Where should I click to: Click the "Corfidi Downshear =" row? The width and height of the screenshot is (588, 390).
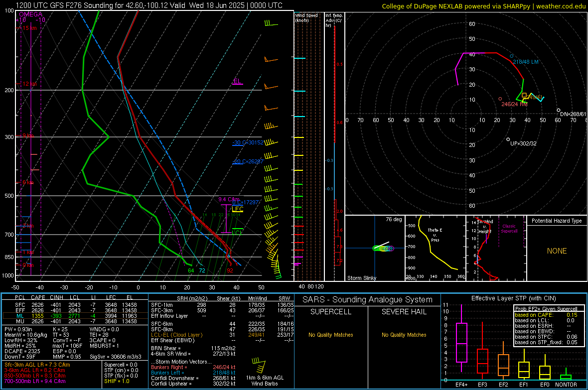(193, 378)
